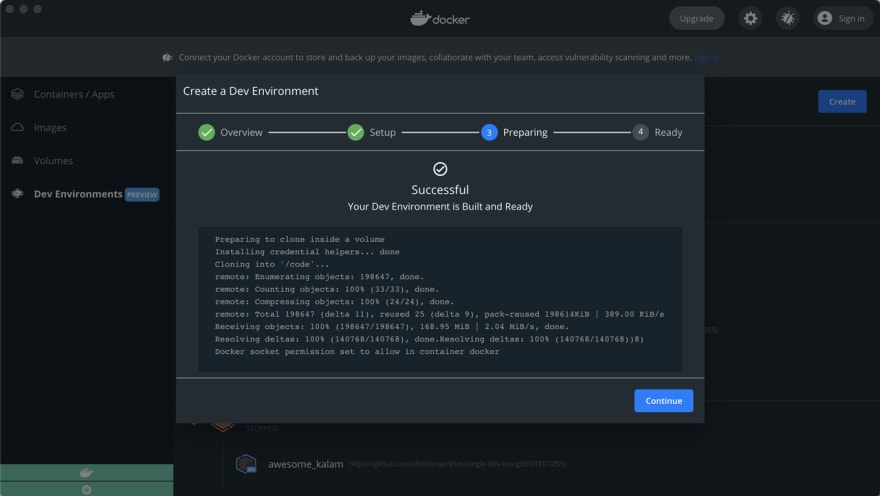Image resolution: width=880 pixels, height=496 pixels.
Task: Open the settings gear icon
Action: [750, 19]
